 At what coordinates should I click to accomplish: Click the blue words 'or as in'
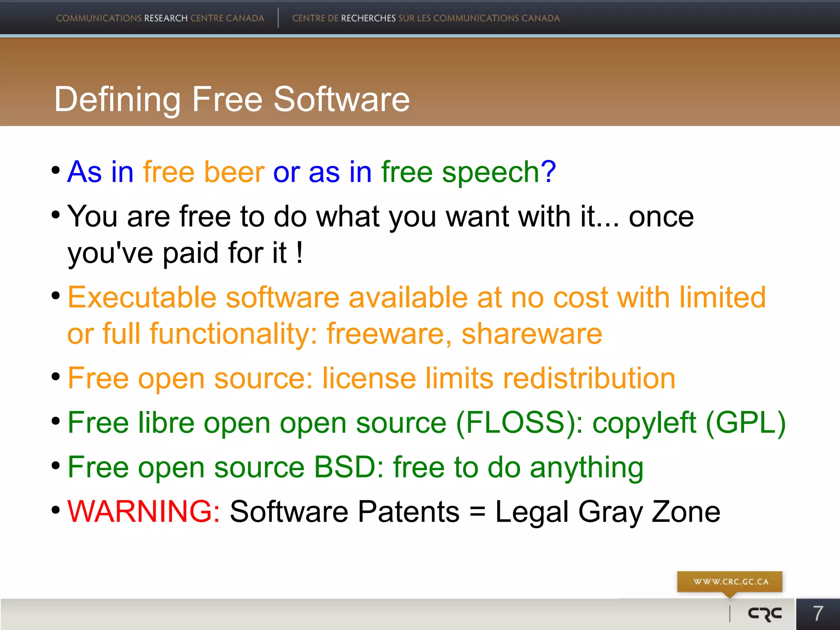pyautogui.click(x=322, y=172)
